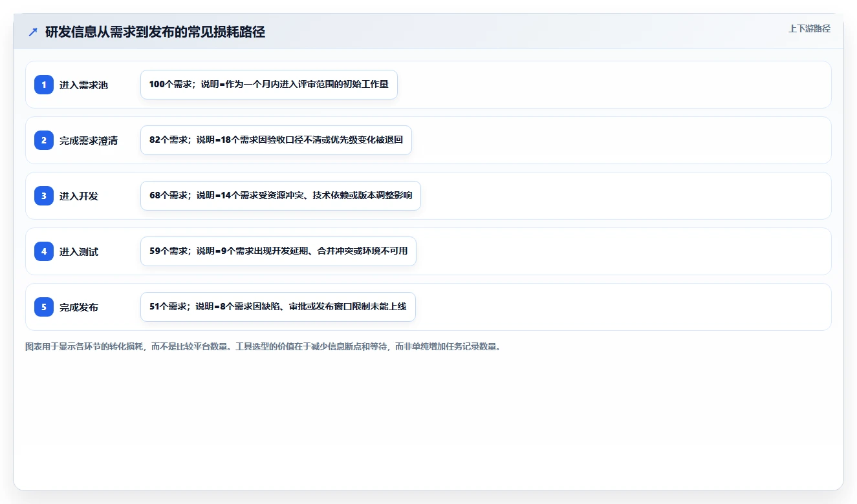Click the step 4 number badge

(x=44, y=251)
